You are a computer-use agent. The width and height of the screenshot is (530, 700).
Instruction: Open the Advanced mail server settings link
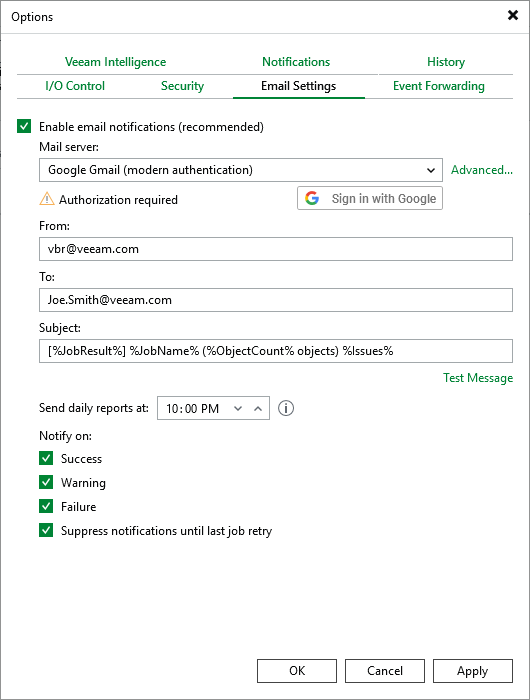482,170
